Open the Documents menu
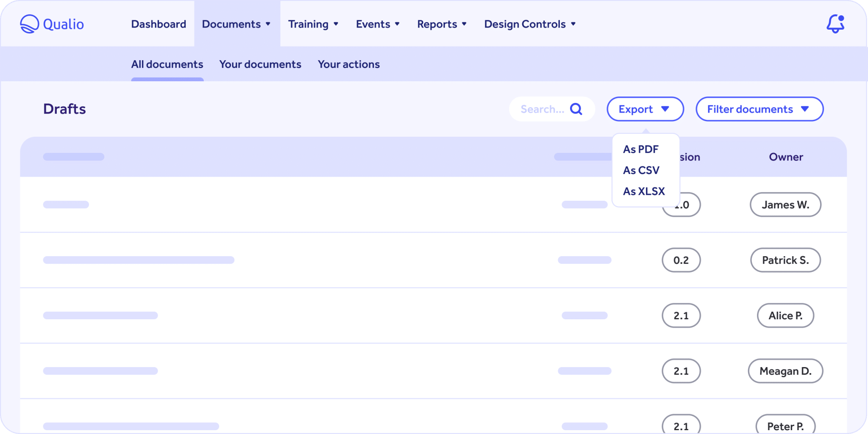 click(236, 24)
